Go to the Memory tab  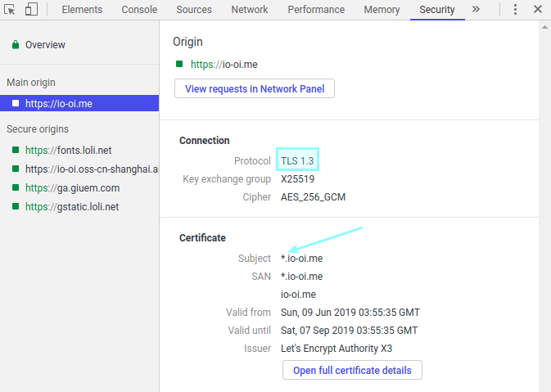point(382,10)
